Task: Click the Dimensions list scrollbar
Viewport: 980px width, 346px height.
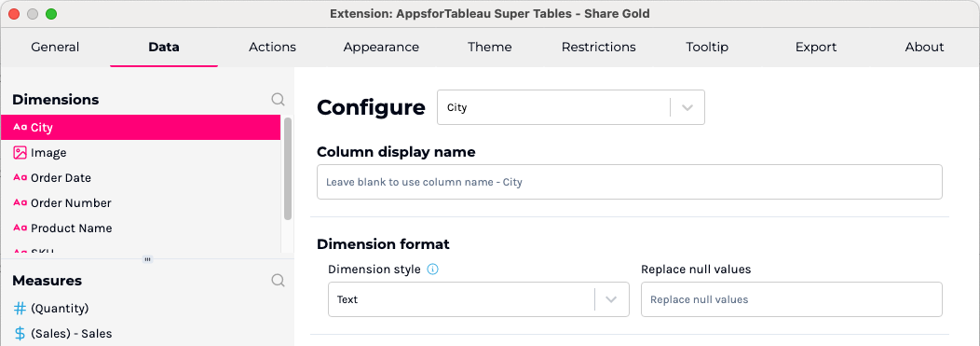Action: (x=288, y=168)
